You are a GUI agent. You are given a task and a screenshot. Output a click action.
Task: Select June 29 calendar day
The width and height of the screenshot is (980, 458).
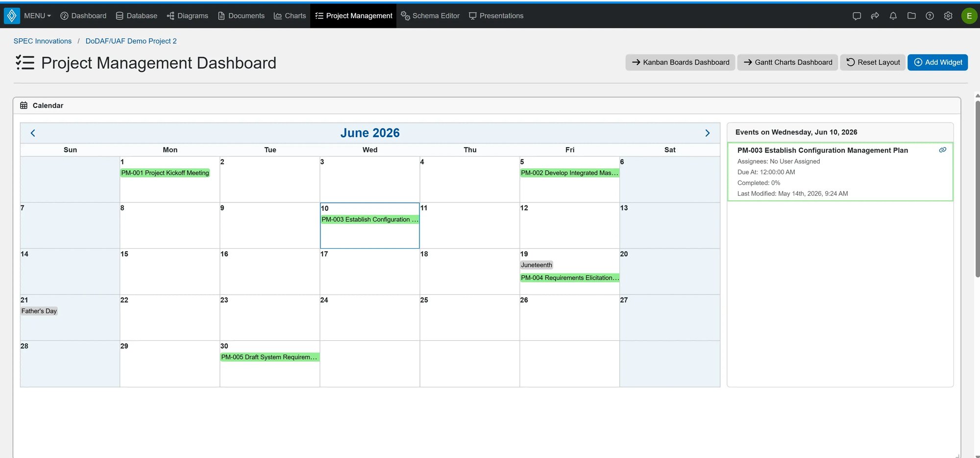(170, 363)
